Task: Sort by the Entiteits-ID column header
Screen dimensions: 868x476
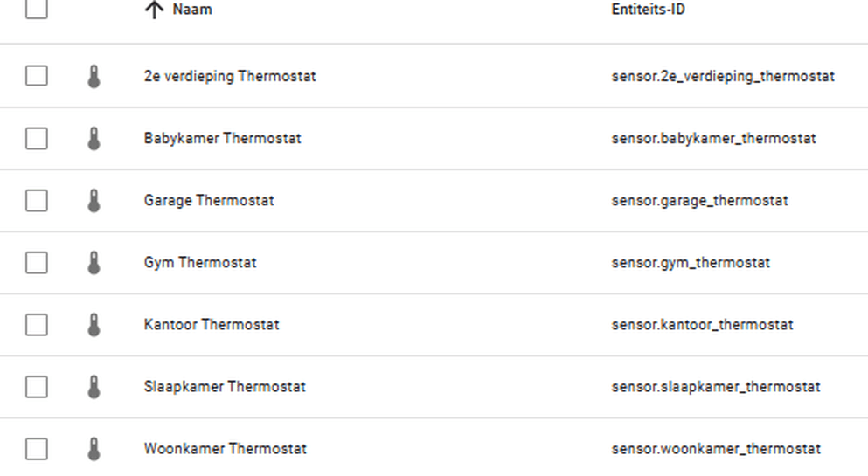Action: (648, 10)
